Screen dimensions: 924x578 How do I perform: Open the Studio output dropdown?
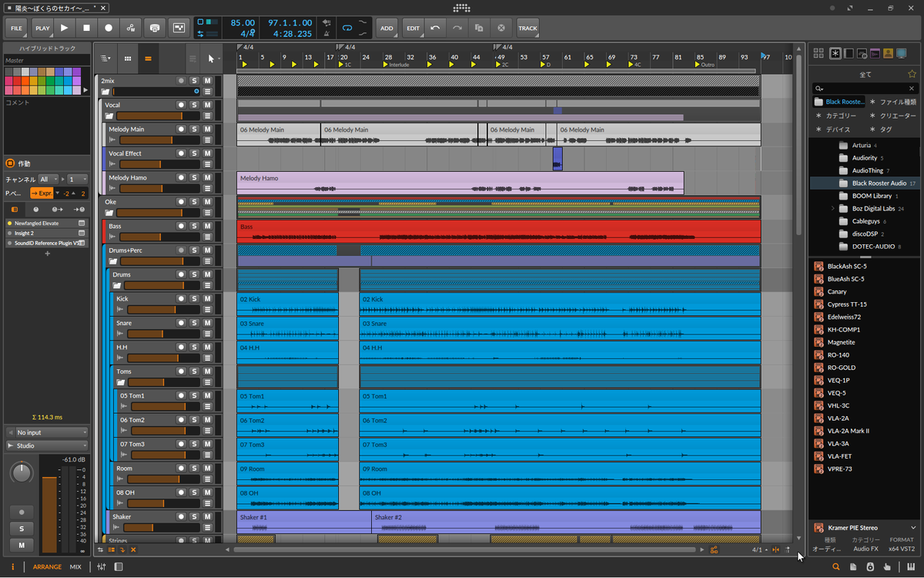tap(47, 445)
